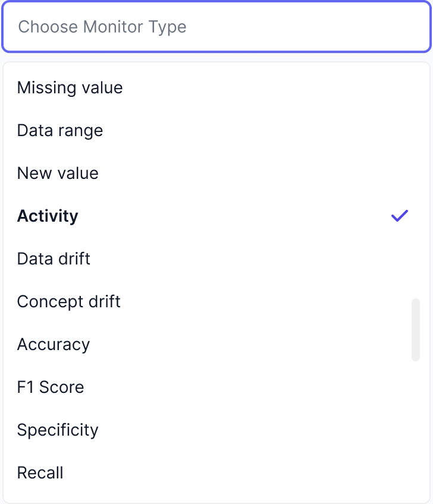Choose Data range from the list
Image resolution: width=433 pixels, height=504 pixels.
pyautogui.click(x=60, y=131)
